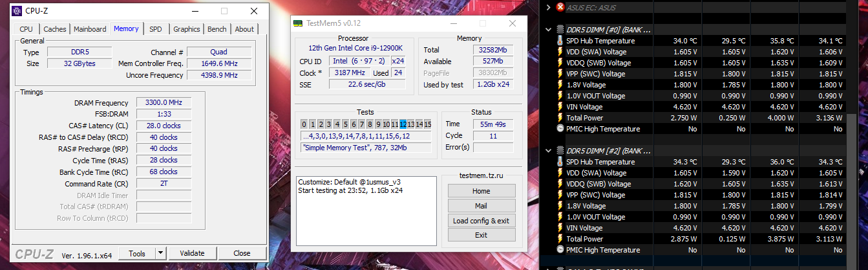Viewport: 868px width, 270px height.
Task: Click bolt icon of DIMM [#2] VDDQ (SWB) Voltage
Action: (560, 184)
